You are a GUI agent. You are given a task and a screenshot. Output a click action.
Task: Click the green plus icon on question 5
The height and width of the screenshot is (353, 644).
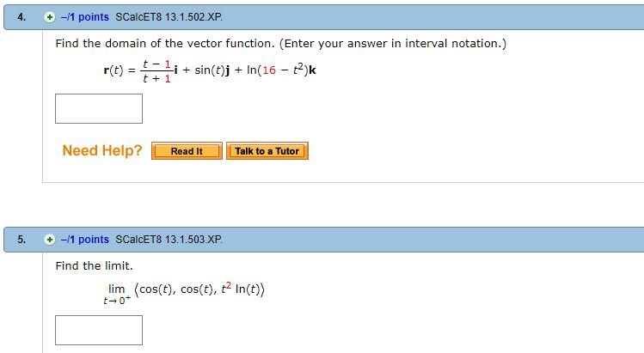(51, 240)
